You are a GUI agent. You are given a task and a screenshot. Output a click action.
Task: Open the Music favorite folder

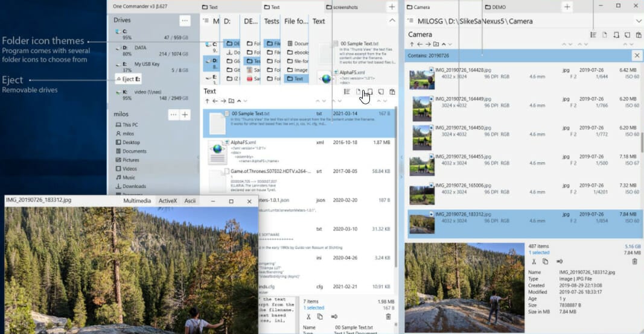coord(126,177)
